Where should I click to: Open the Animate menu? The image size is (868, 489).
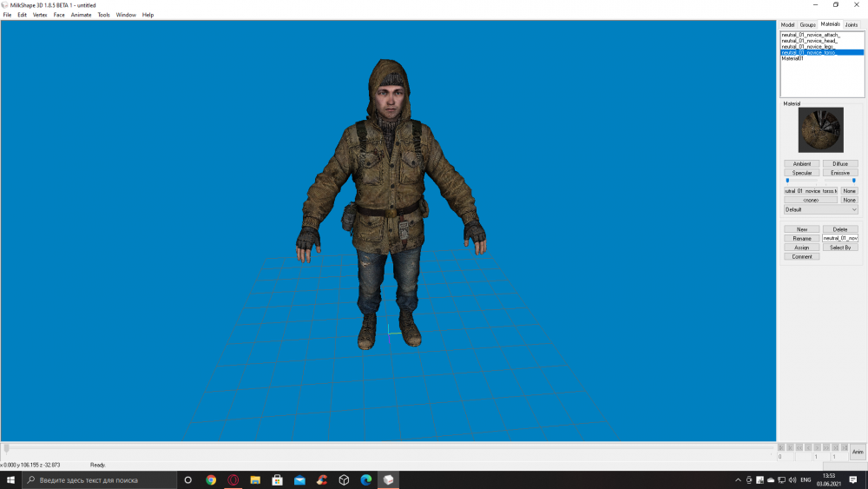82,15
